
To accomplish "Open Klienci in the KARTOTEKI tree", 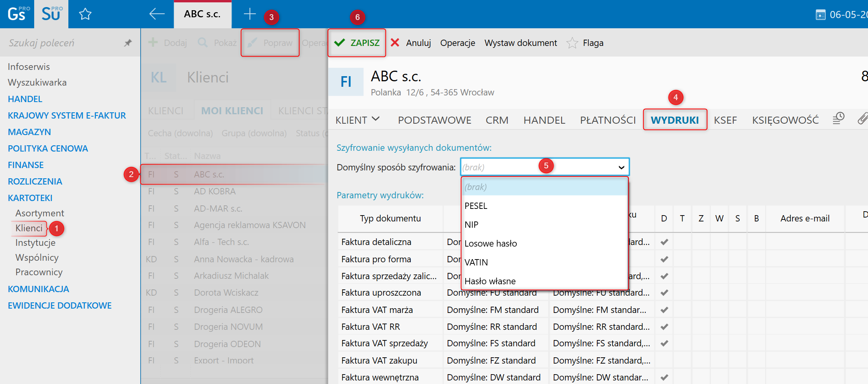I will click(29, 228).
